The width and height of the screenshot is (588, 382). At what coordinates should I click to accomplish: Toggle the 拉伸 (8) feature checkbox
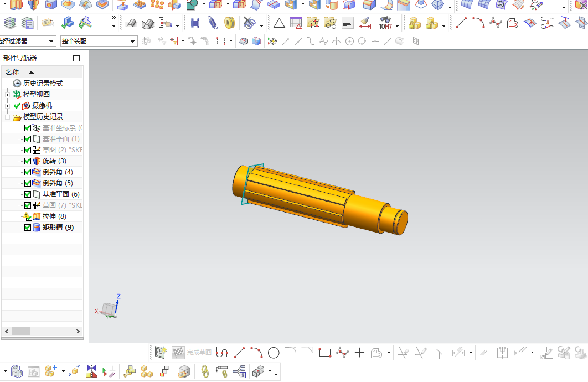[x=28, y=218]
